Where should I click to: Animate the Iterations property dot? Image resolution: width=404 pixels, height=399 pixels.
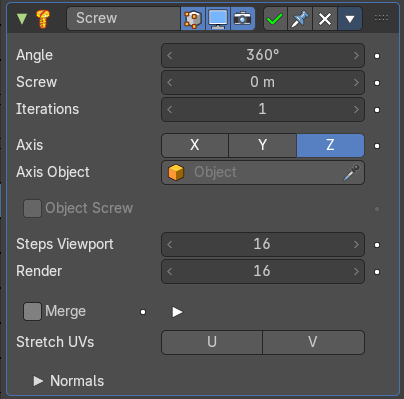(x=377, y=110)
